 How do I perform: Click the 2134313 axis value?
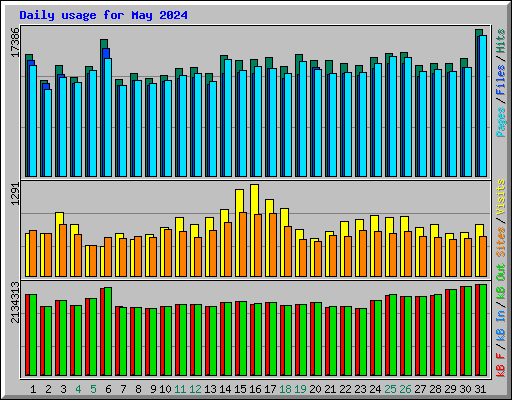pyautogui.click(x=15, y=302)
